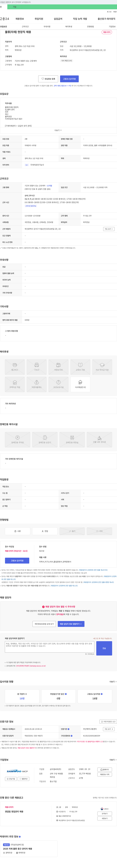Click the 직장대출제도 benefit icon
The image size is (117, 868).
[37, 384]
